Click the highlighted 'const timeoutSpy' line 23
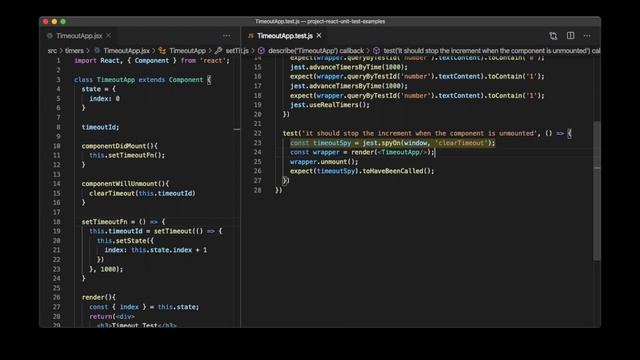 point(392,143)
